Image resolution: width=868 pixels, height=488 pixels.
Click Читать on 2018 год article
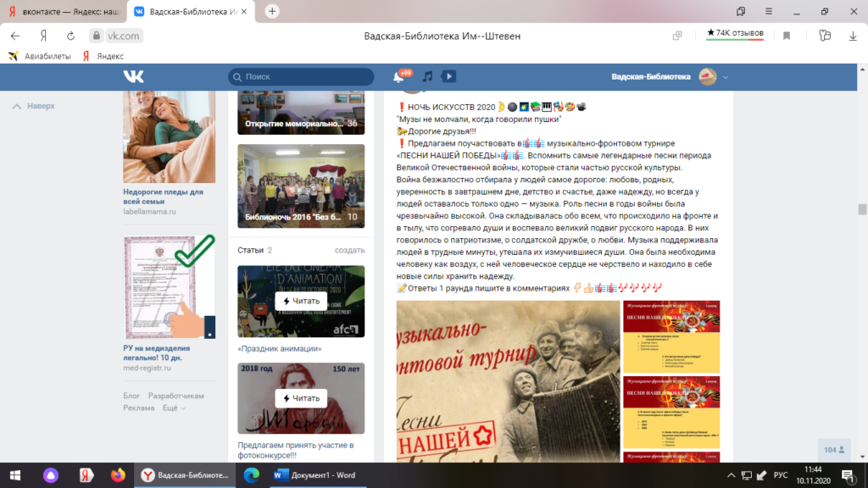pyautogui.click(x=301, y=398)
